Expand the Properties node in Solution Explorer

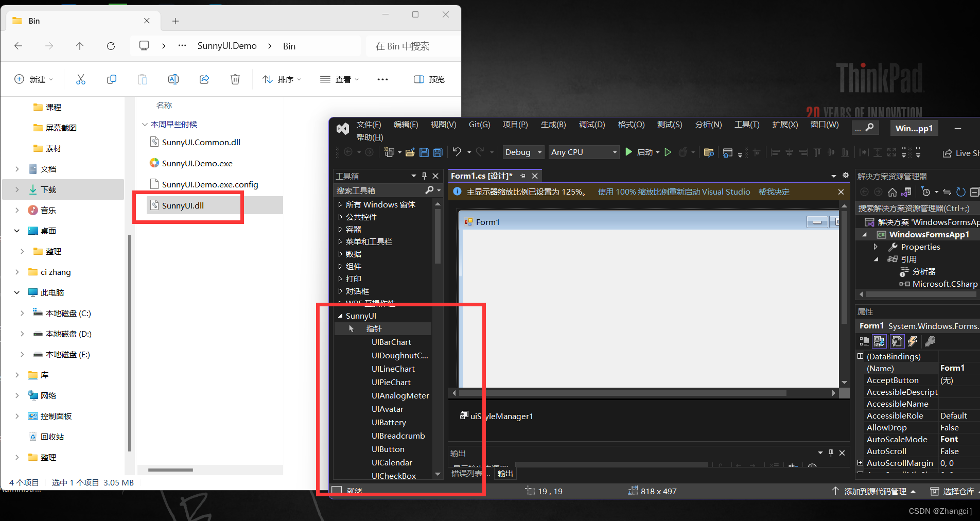point(876,247)
